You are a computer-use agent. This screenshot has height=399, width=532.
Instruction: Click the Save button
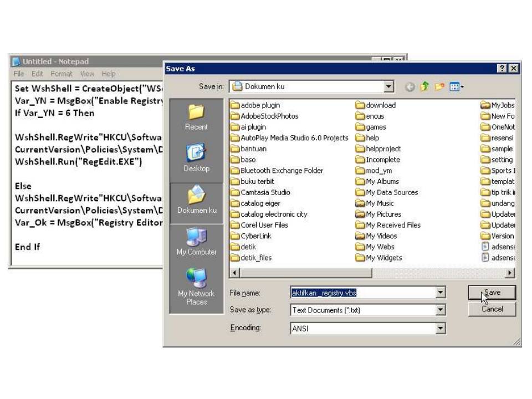coord(491,292)
